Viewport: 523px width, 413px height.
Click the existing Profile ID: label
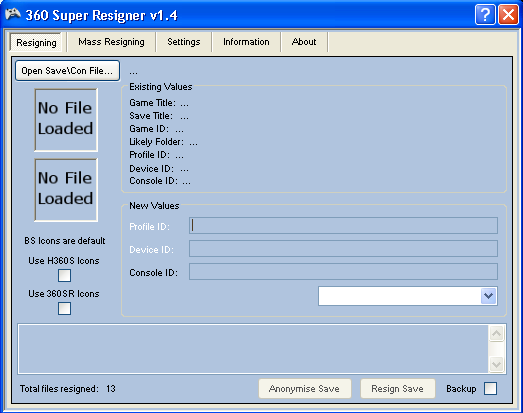click(x=149, y=155)
